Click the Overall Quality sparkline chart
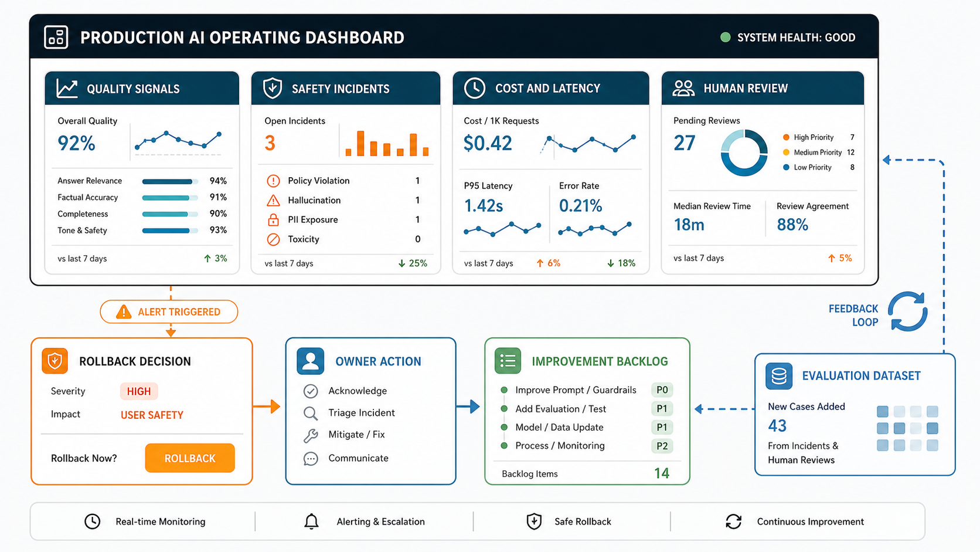Viewport: 980px width, 552px height. tap(178, 141)
